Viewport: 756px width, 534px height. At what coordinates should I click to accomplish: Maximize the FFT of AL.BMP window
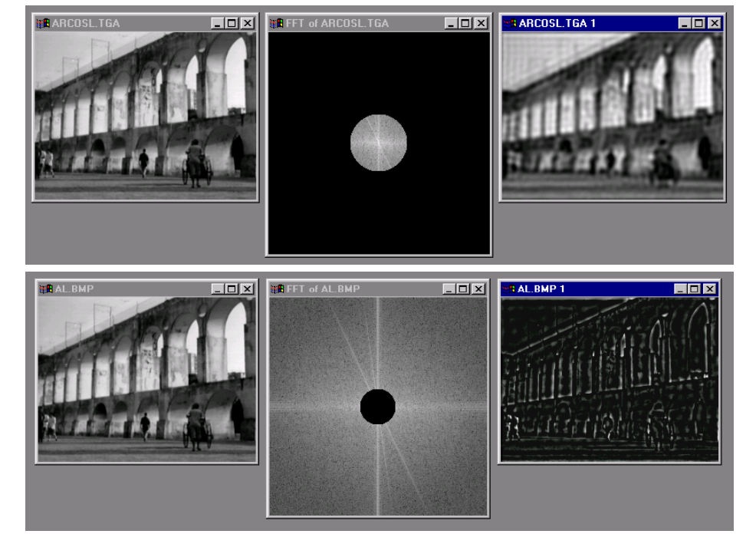point(463,289)
